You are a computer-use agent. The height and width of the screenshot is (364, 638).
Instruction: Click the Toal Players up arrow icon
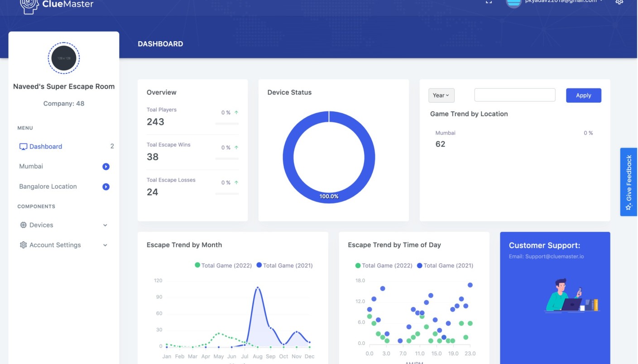[x=236, y=112]
